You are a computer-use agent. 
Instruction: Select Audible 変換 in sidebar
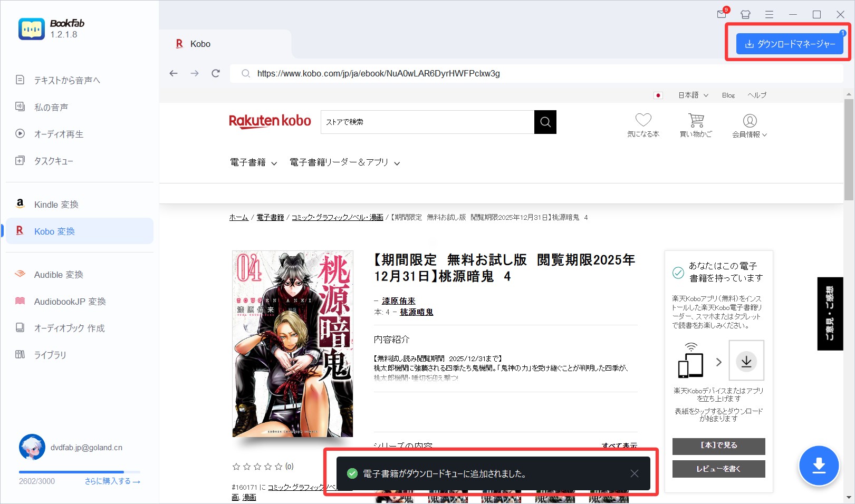point(59,275)
